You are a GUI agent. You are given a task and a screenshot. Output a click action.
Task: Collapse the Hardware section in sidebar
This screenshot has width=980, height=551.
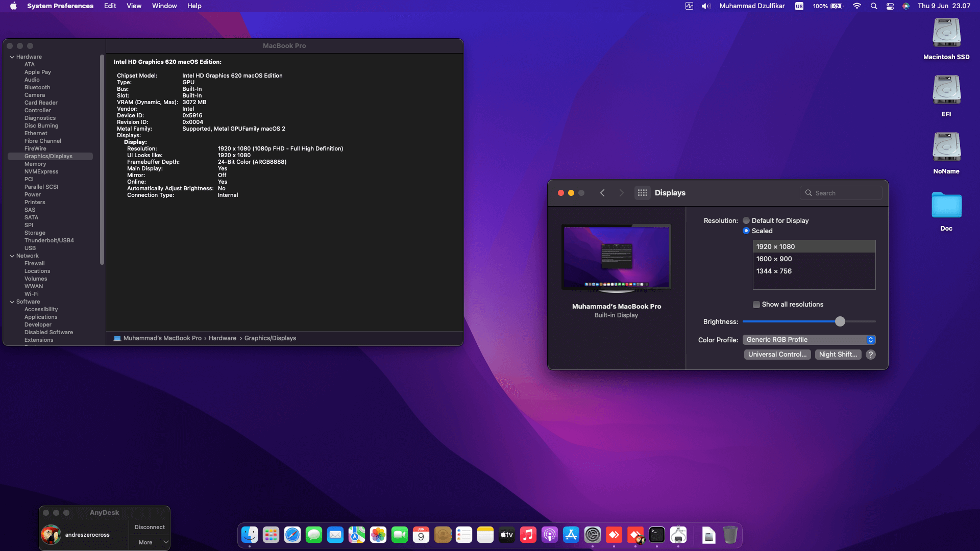tap(12, 57)
